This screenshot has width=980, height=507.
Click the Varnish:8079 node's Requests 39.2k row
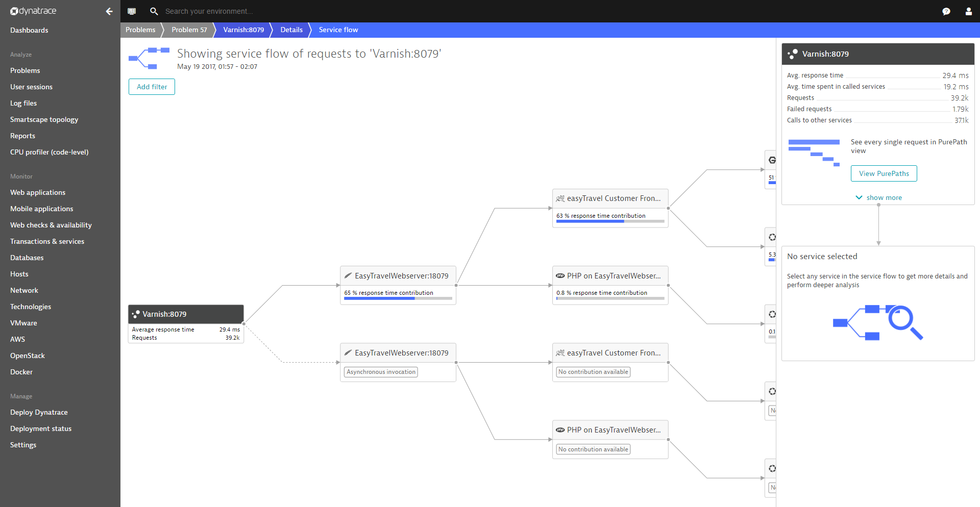(186, 338)
